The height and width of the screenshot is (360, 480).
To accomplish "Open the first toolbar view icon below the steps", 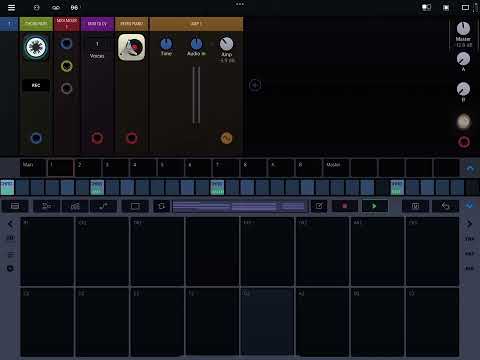I will [x=15, y=206].
